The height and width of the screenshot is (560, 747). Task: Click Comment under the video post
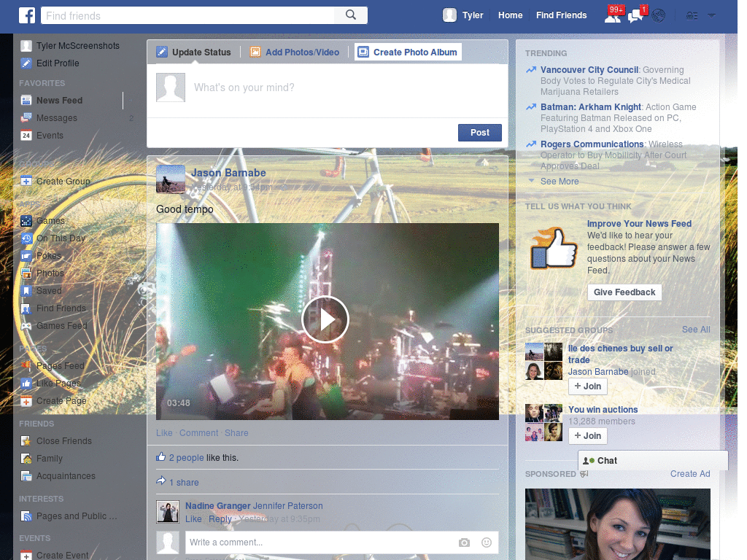pyautogui.click(x=198, y=433)
